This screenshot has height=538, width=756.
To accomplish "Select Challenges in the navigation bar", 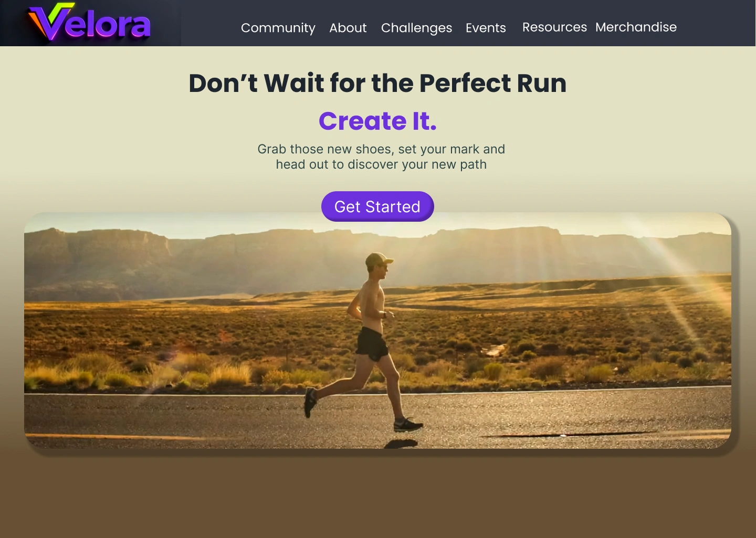I will coord(417,28).
